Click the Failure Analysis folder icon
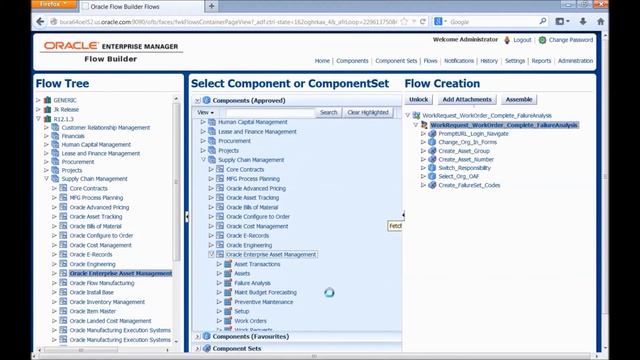The height and width of the screenshot is (360, 640). click(x=228, y=283)
